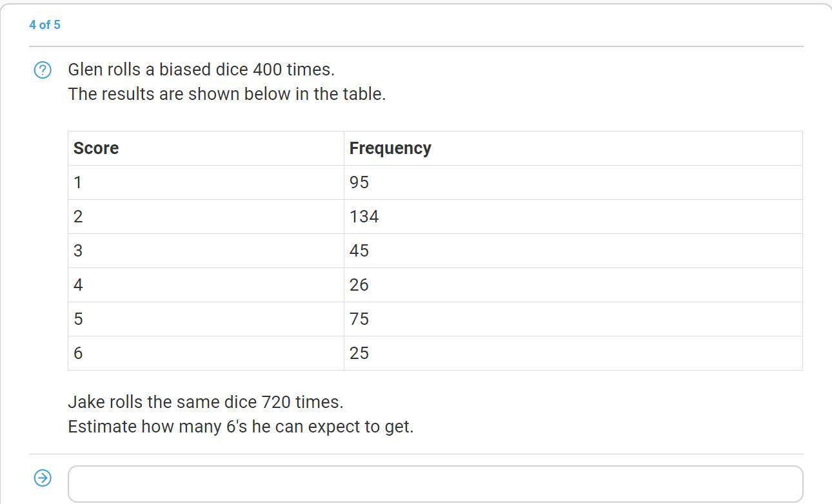Click the frequency value 95
Viewport: 832px width, 504px height.
pyautogui.click(x=359, y=182)
